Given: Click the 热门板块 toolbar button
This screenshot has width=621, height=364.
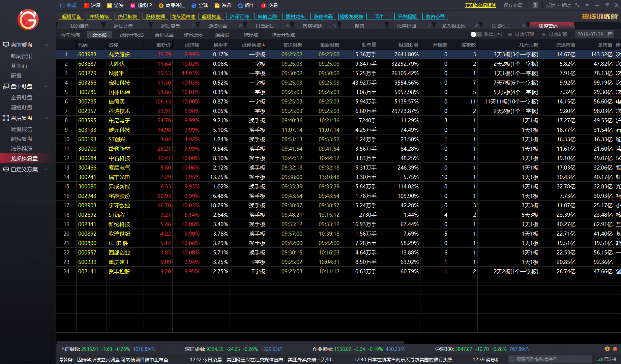Looking at the screenshot, I should tap(127, 17).
